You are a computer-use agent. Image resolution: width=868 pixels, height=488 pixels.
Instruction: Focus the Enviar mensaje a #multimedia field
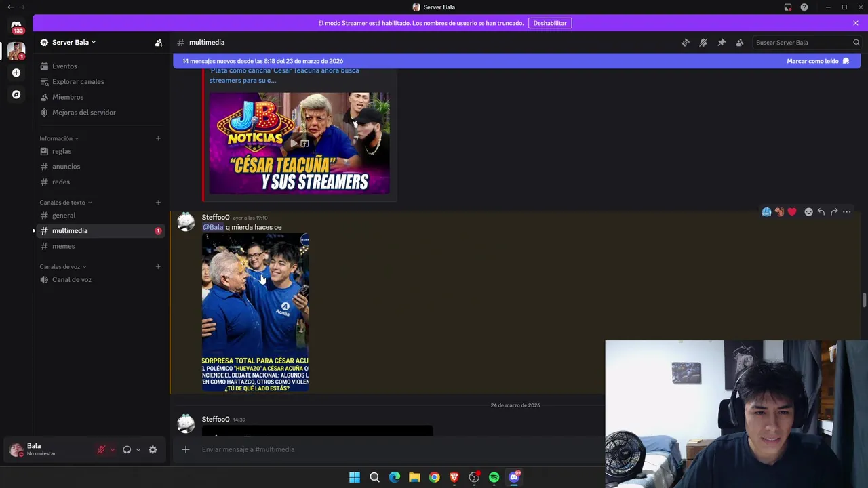pos(400,449)
